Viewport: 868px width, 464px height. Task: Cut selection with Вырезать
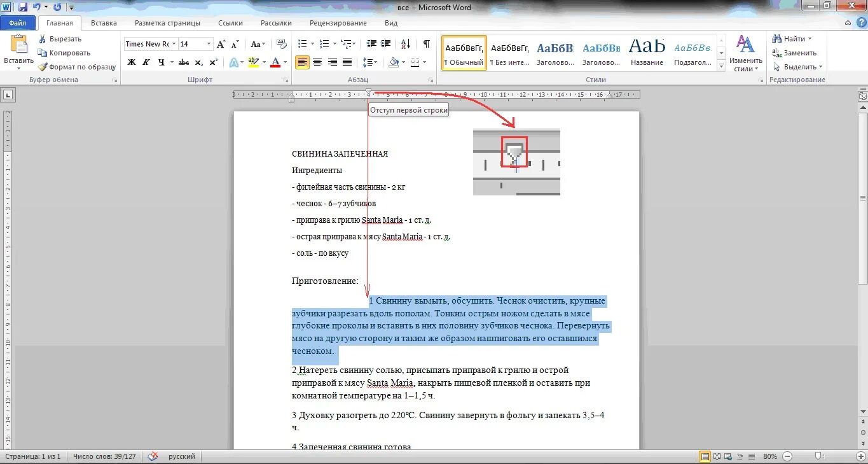(60, 39)
